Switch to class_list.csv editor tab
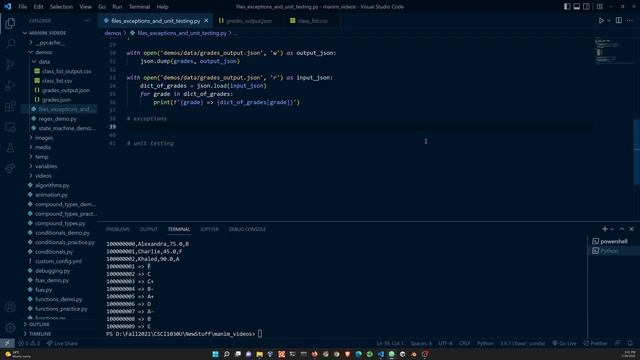The width and height of the screenshot is (640, 360). [x=312, y=20]
